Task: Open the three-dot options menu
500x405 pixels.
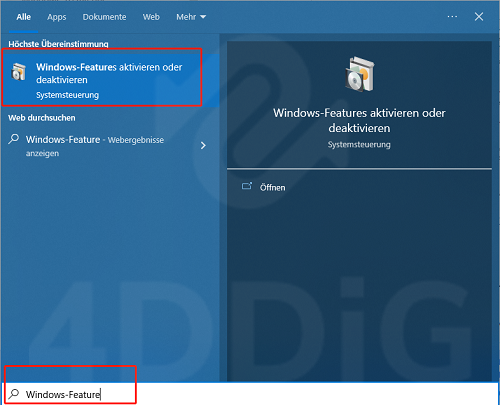Action: click(x=452, y=17)
